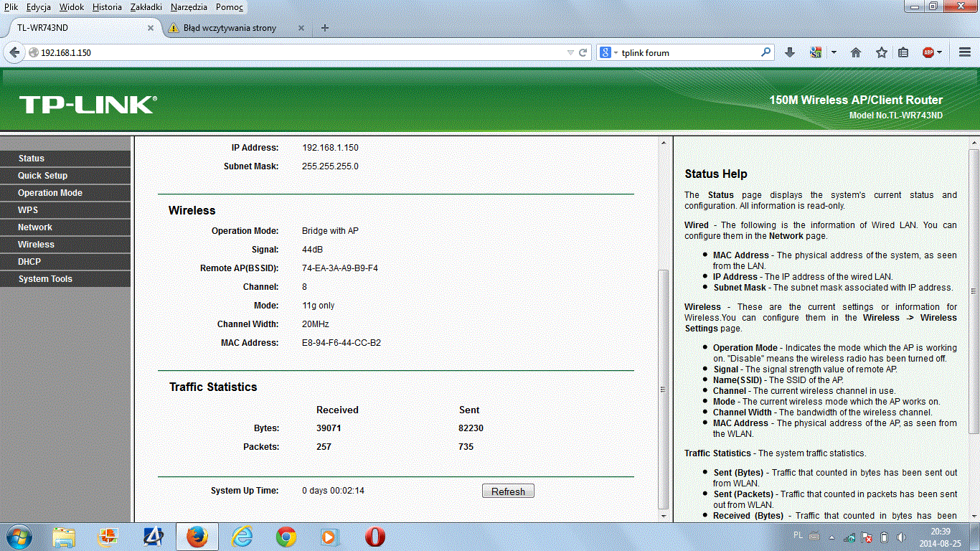Open the URL bar history dropdown arrow
This screenshot has width=980, height=551.
pyautogui.click(x=570, y=52)
